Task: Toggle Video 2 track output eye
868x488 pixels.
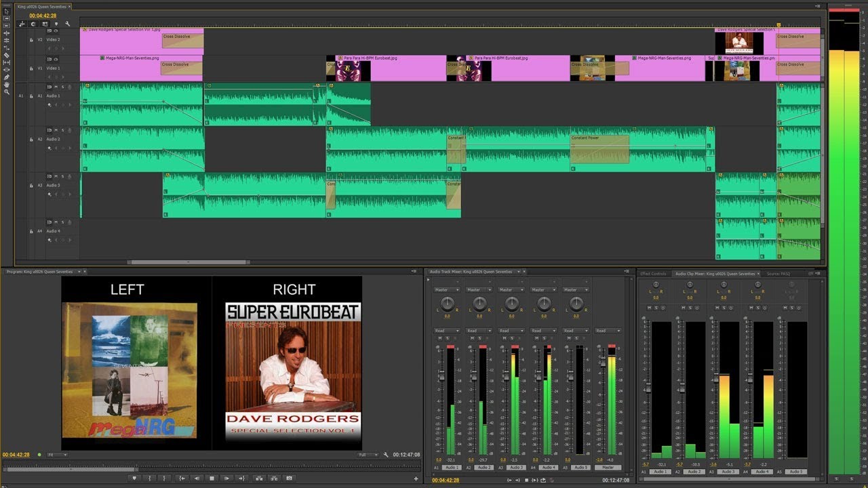Action: coord(56,31)
